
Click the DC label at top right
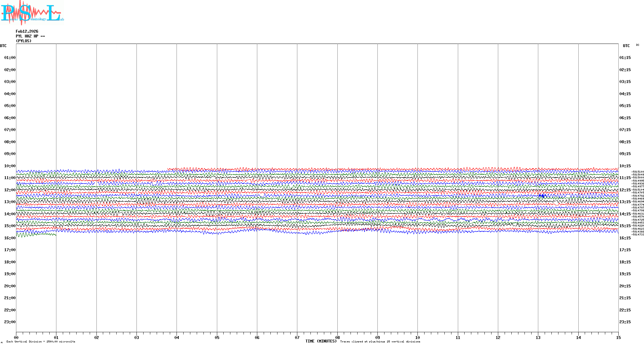[638, 45]
